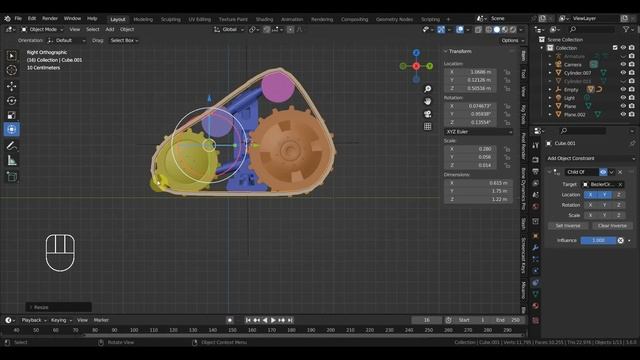The width and height of the screenshot is (640, 360).
Task: Disable render for Plane.002
Action: [631, 115]
